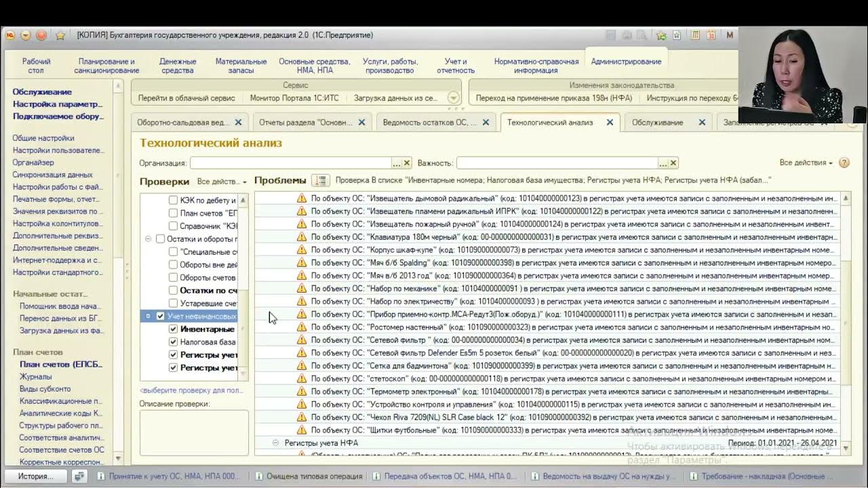
Task: Open Переход на применение приказа 198н
Action: [x=554, y=98]
